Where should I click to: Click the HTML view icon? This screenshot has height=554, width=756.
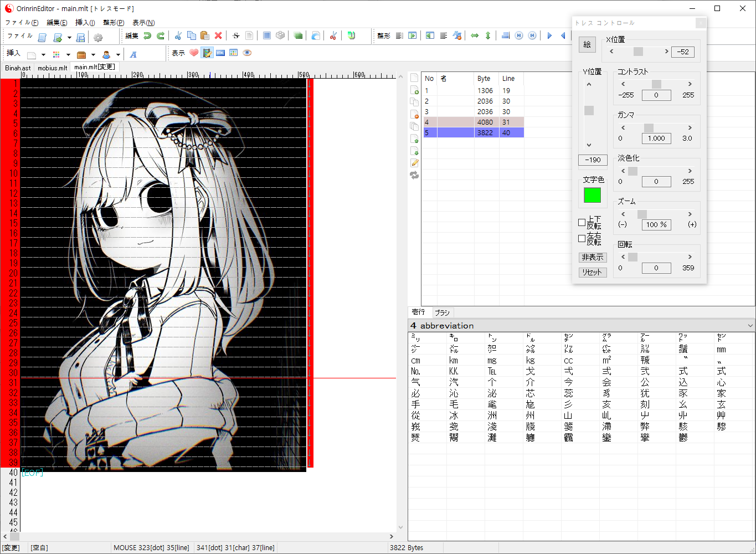click(220, 53)
